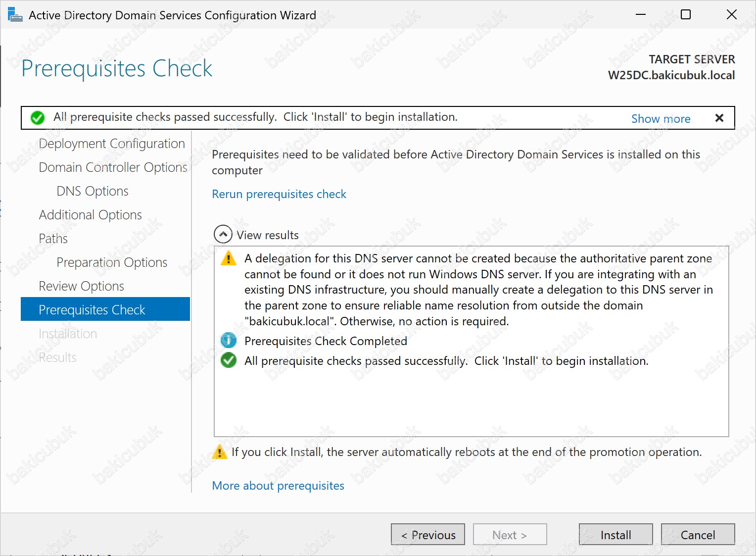Maximize the wizard window

pyautogui.click(x=686, y=14)
